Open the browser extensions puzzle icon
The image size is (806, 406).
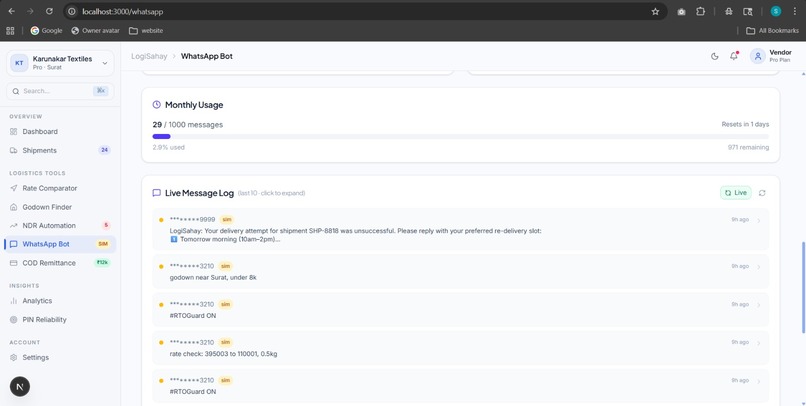pyautogui.click(x=700, y=11)
